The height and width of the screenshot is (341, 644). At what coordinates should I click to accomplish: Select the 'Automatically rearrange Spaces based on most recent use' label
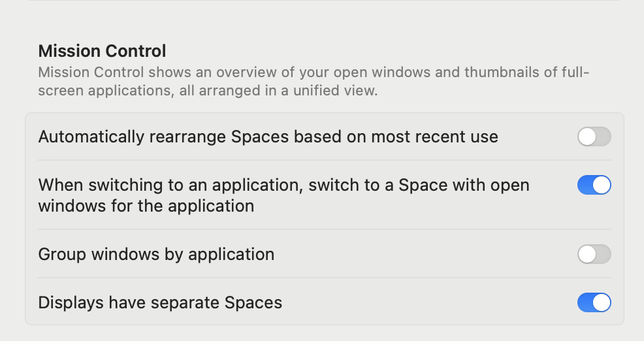(x=268, y=137)
